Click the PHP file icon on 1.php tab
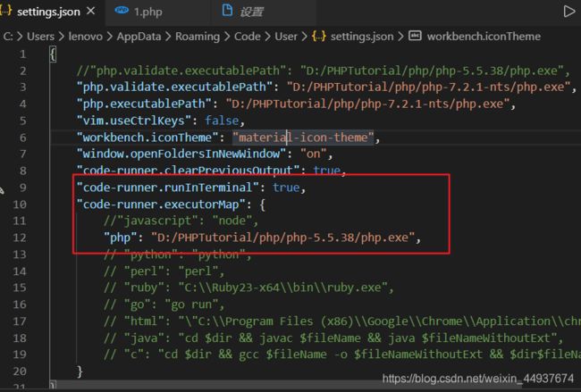 122,11
